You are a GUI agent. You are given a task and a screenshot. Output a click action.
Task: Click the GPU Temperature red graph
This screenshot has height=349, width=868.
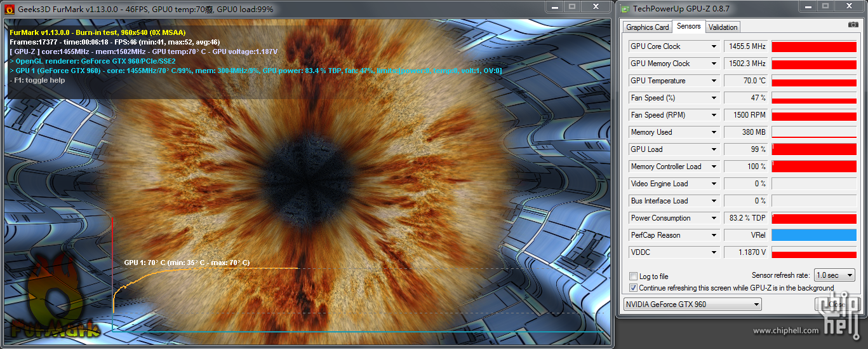(x=814, y=81)
